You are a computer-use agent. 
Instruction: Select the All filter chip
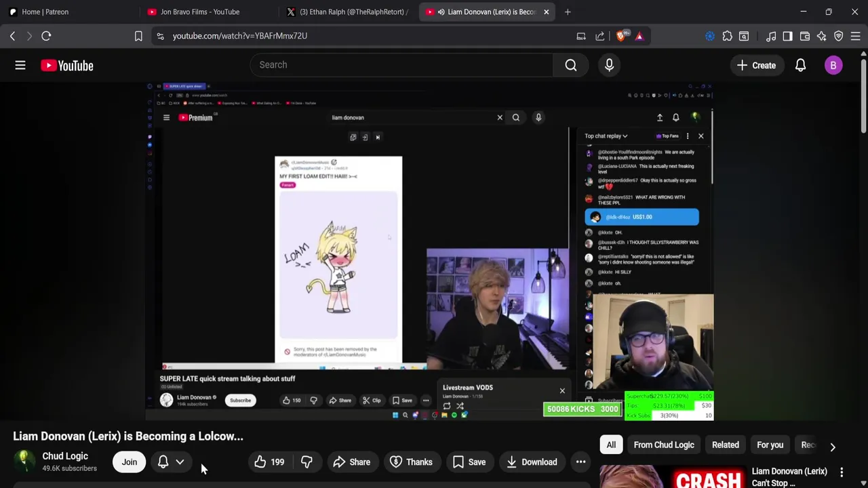click(611, 445)
